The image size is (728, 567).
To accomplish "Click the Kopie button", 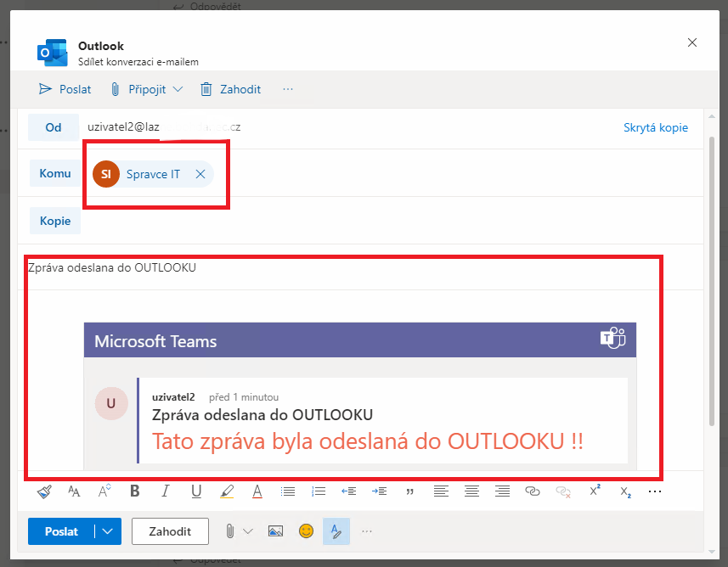I will (x=55, y=221).
